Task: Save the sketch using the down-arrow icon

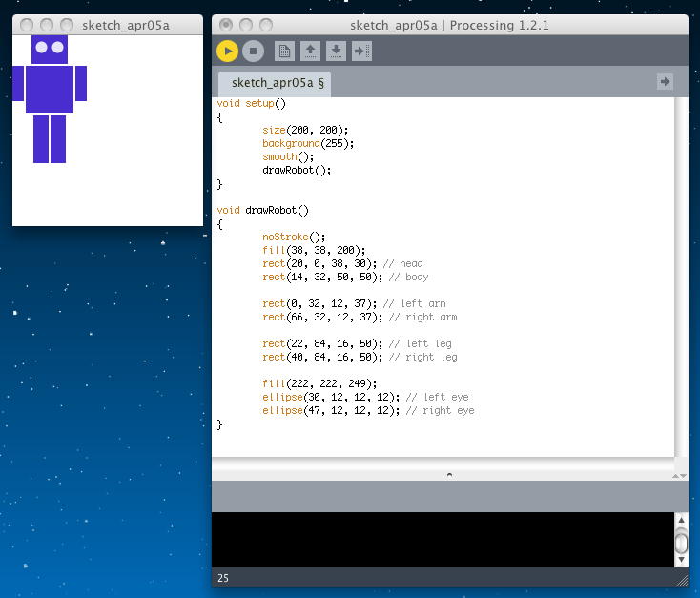Action: [336, 51]
